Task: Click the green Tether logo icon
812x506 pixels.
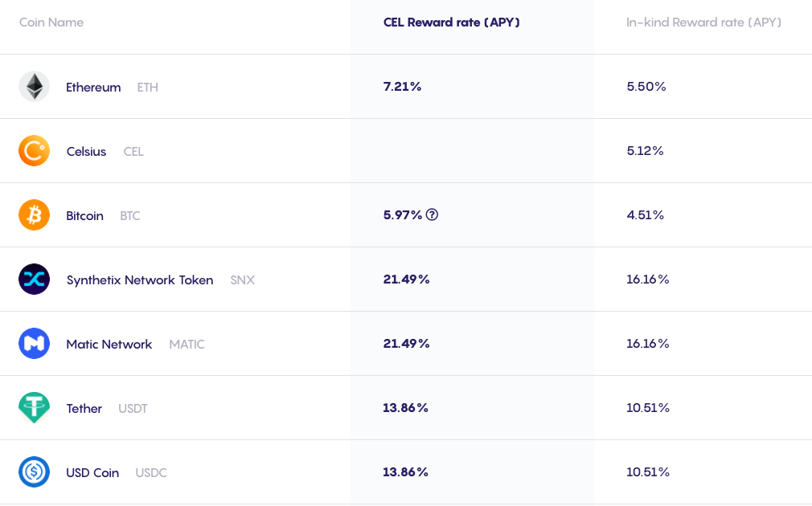Action: pos(35,408)
